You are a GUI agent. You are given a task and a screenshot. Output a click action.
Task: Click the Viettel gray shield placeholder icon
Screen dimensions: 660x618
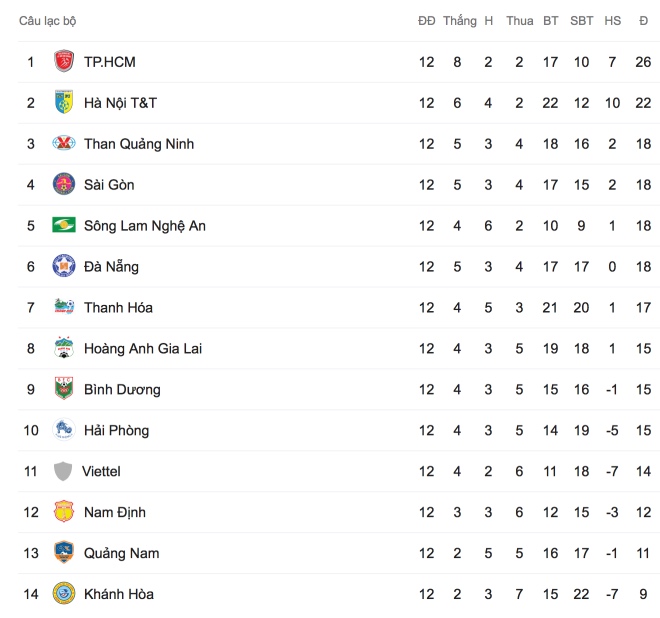63,471
